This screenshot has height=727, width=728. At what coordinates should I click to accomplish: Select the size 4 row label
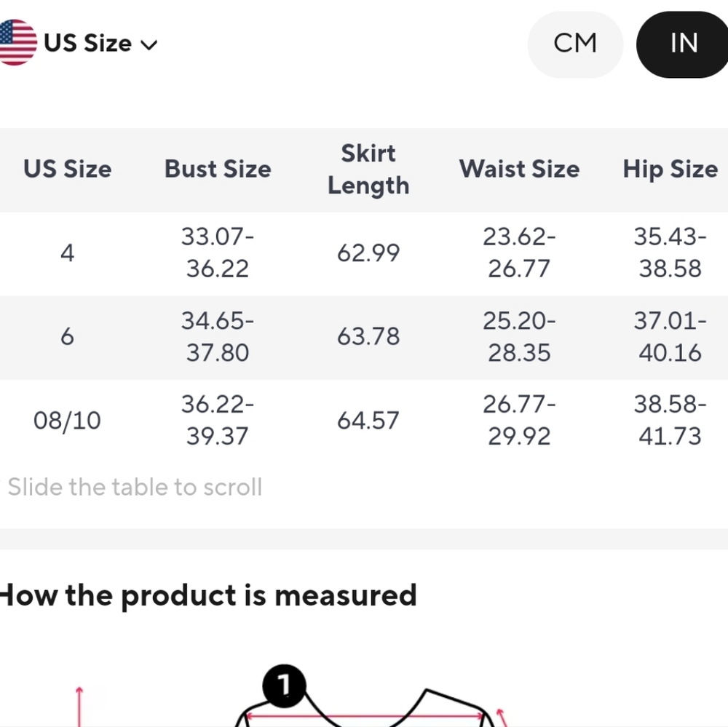(67, 253)
